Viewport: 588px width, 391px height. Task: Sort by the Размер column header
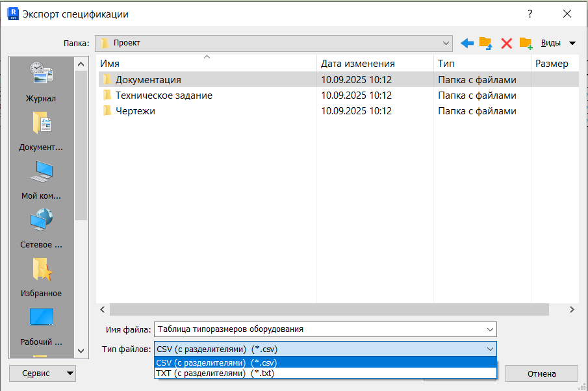pos(555,64)
